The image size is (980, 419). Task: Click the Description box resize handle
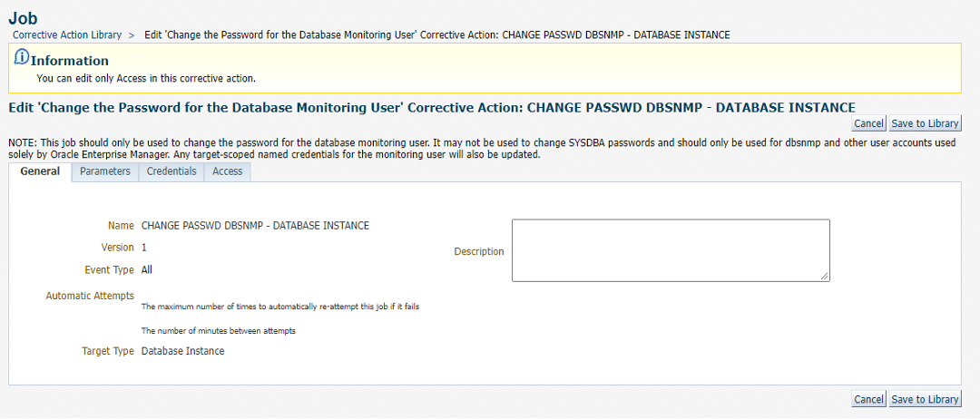pos(825,276)
